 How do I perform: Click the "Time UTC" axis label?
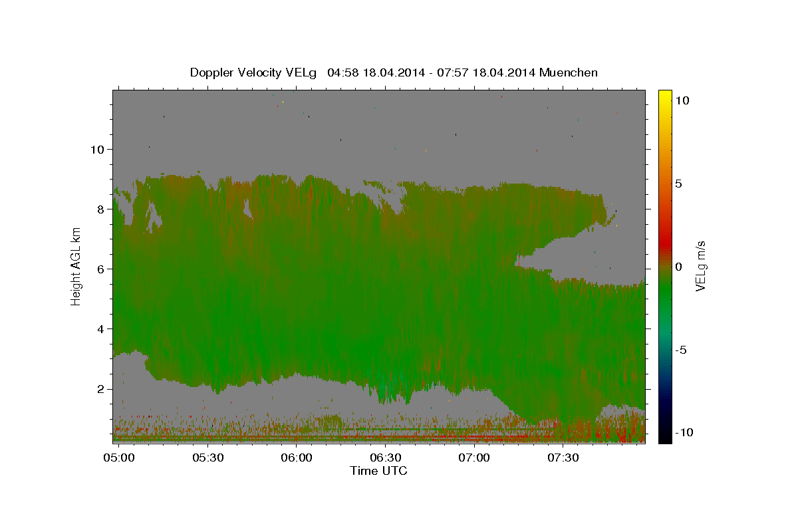378,471
